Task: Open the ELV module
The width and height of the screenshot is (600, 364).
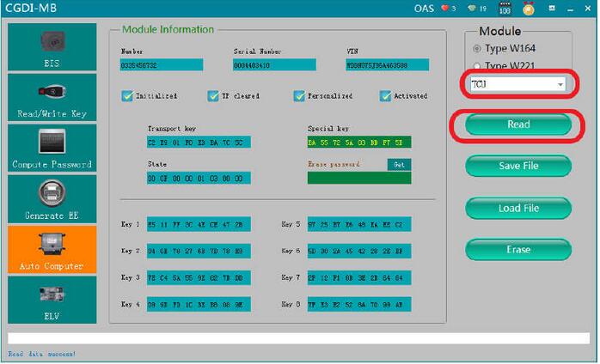Action: click(x=52, y=300)
